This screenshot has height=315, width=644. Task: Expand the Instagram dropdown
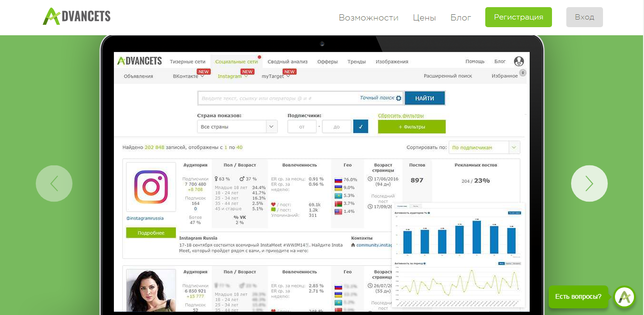click(233, 76)
